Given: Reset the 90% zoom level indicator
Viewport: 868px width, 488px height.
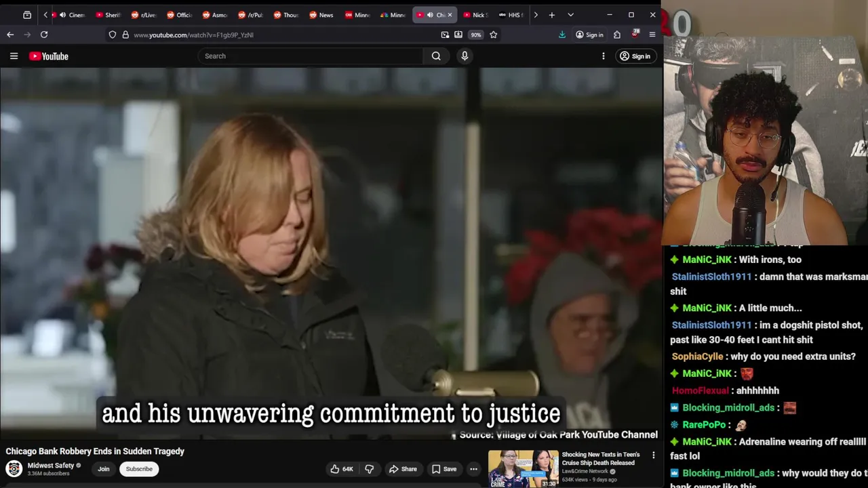Looking at the screenshot, I should pyautogui.click(x=476, y=35).
